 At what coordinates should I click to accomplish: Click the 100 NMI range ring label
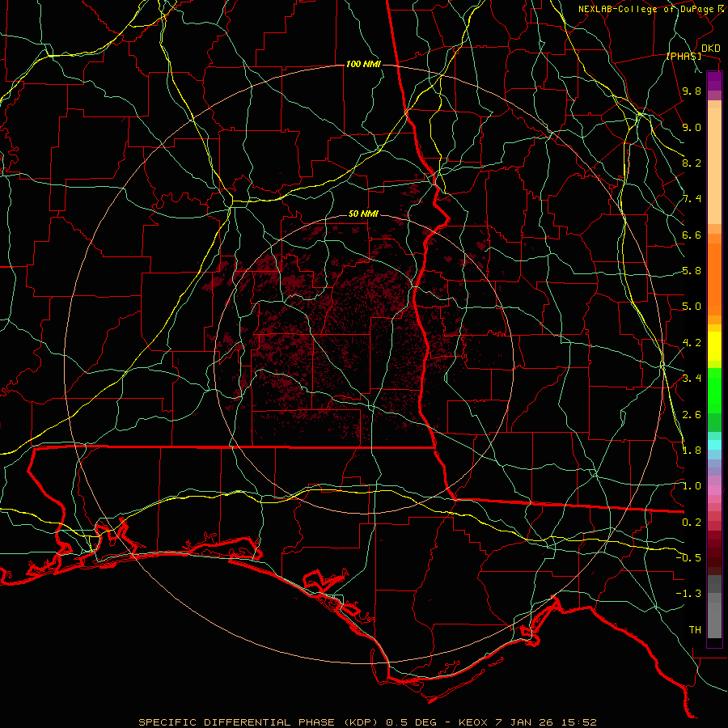tap(363, 64)
